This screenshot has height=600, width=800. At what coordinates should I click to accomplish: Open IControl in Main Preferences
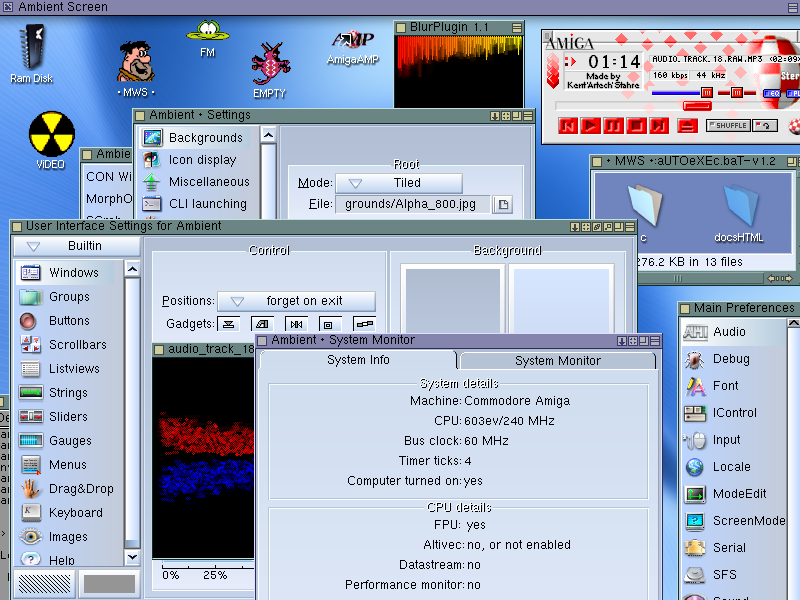pos(734,413)
